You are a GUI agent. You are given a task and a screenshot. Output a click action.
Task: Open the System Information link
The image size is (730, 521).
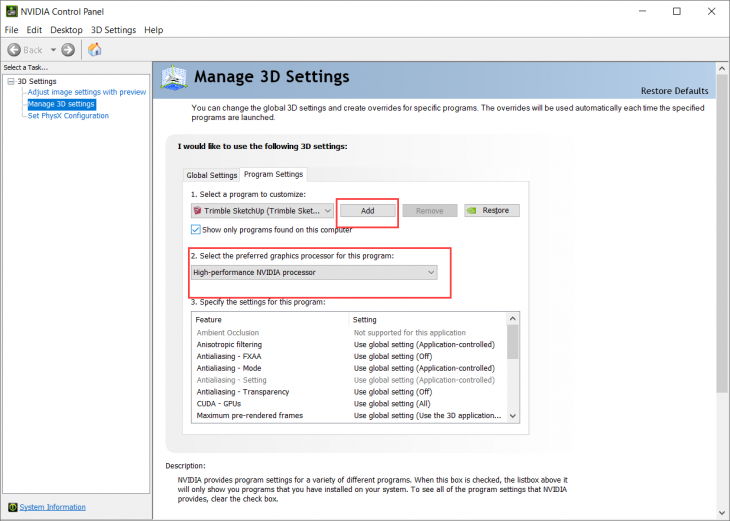(52, 507)
